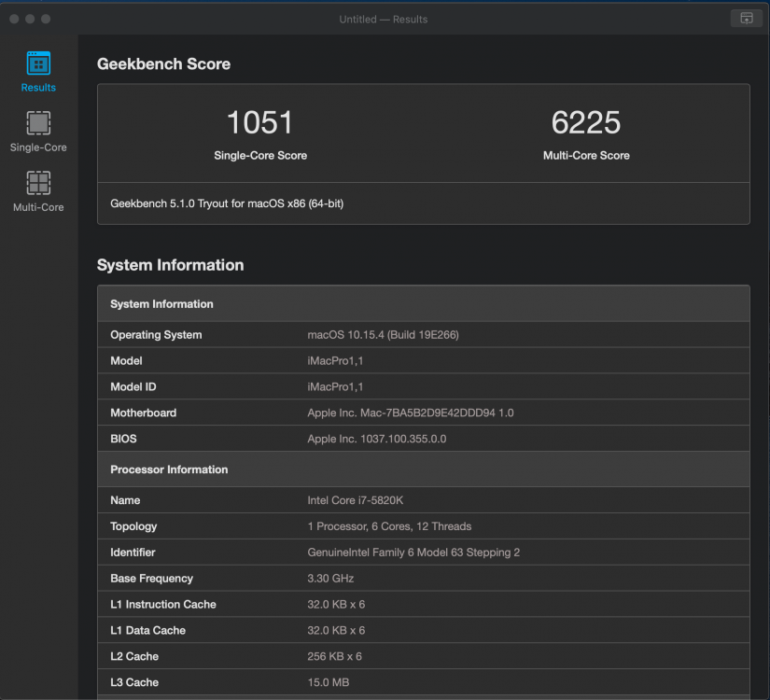Click the L1 Data Cache value 32.0 KB x 6
Screen dimensions: 770x700
(336, 630)
